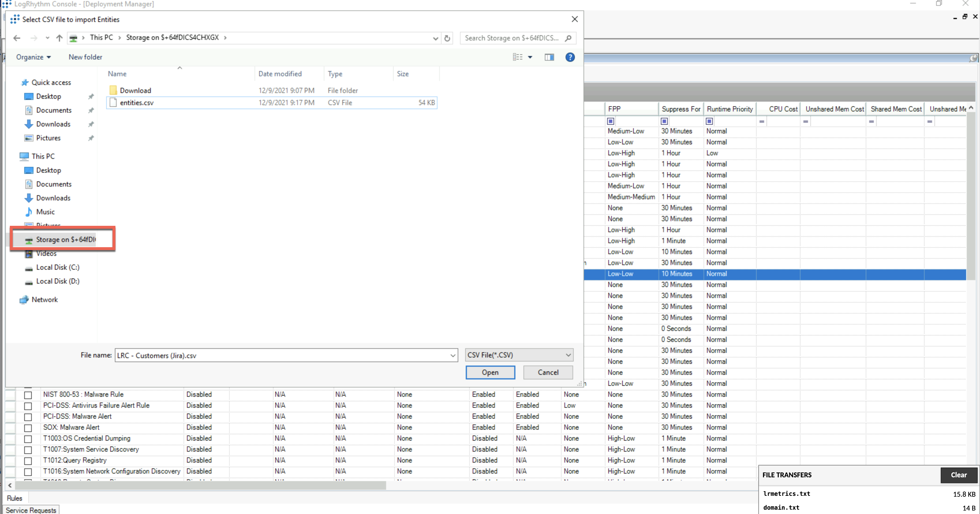980x514 pixels.
Task: Select the entities.csv file
Action: click(136, 103)
